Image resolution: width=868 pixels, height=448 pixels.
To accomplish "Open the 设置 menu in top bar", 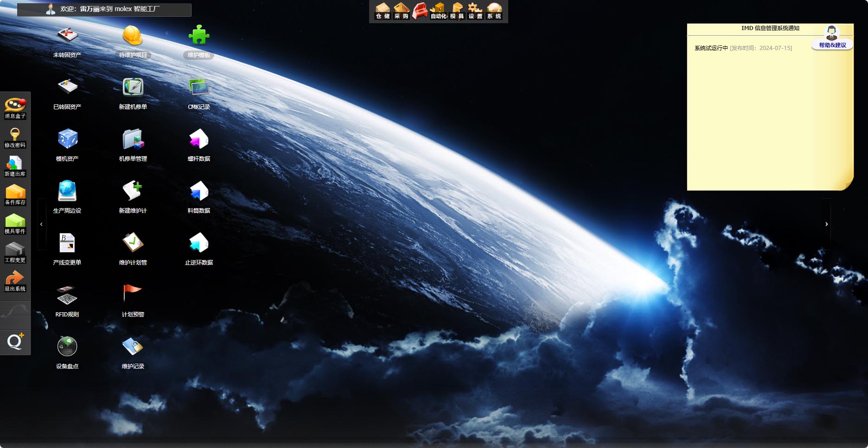I will 475,11.
